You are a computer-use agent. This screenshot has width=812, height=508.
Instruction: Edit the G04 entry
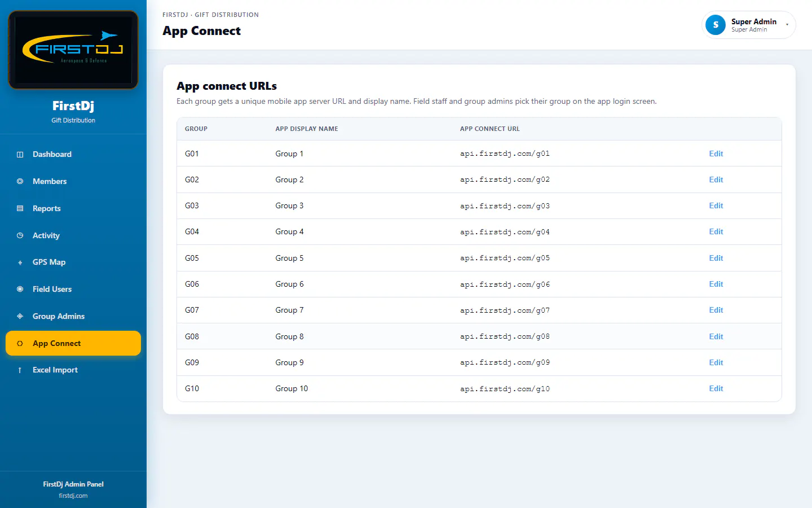point(716,231)
